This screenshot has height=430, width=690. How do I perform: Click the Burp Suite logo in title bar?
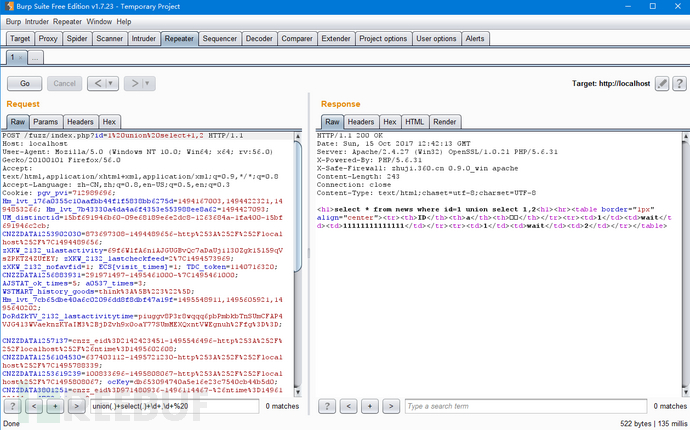click(x=9, y=6)
